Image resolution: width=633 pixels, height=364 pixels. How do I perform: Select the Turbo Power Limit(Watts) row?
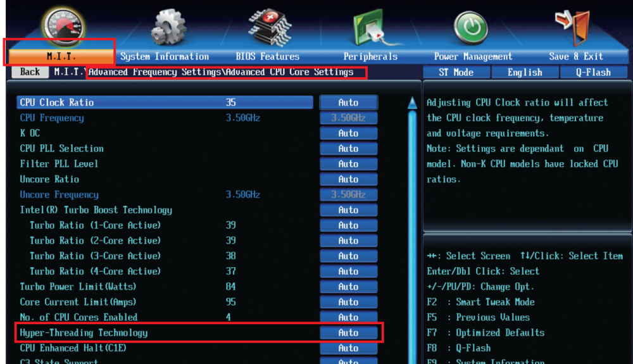pyautogui.click(x=165, y=287)
